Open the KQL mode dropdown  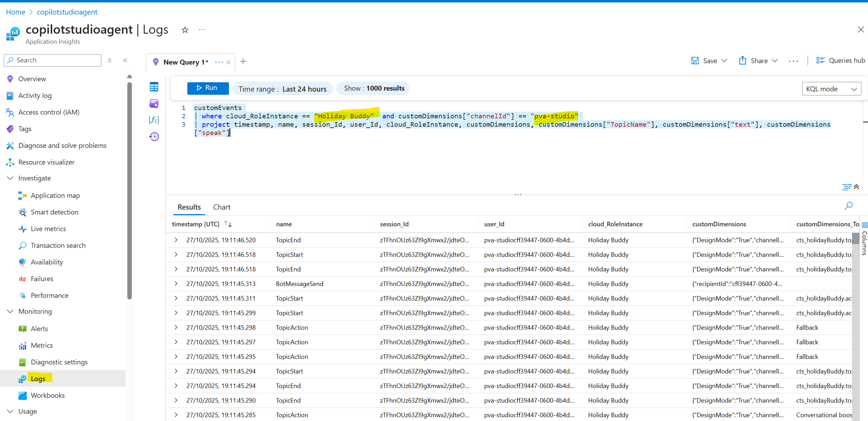pos(831,89)
